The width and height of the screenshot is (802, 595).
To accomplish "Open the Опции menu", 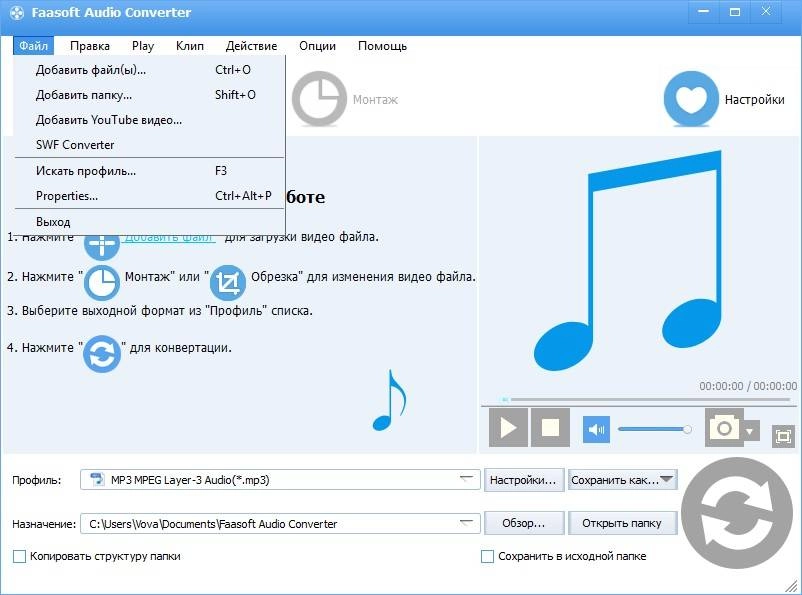I will tap(318, 46).
